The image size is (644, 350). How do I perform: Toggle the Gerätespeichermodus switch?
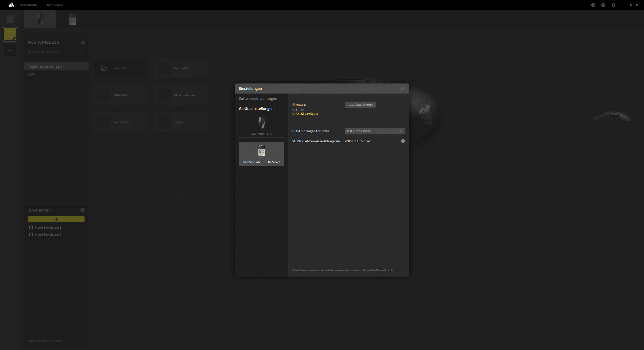[x=81, y=51]
